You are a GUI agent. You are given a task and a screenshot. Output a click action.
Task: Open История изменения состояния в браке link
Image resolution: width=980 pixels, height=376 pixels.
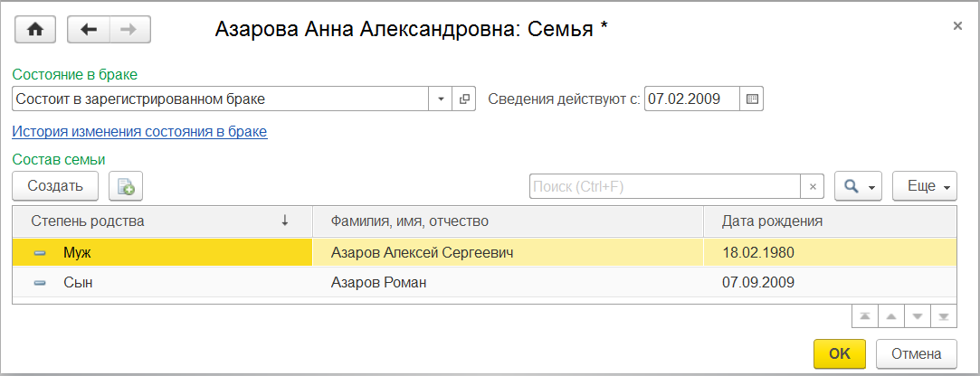pyautogui.click(x=139, y=132)
